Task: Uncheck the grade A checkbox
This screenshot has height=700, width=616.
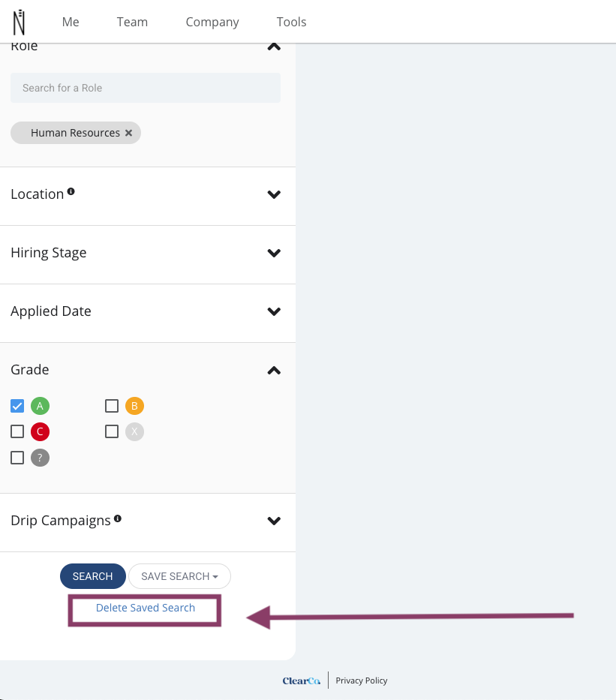Action: pos(17,406)
